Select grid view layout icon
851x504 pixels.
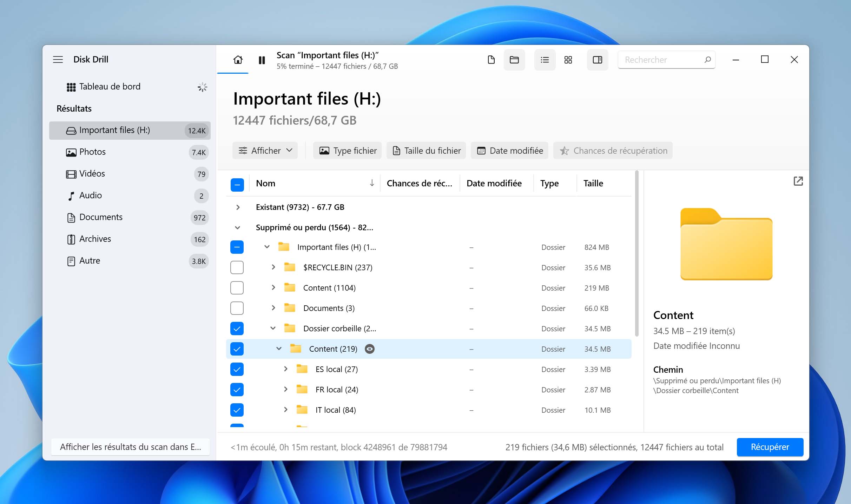(x=568, y=60)
